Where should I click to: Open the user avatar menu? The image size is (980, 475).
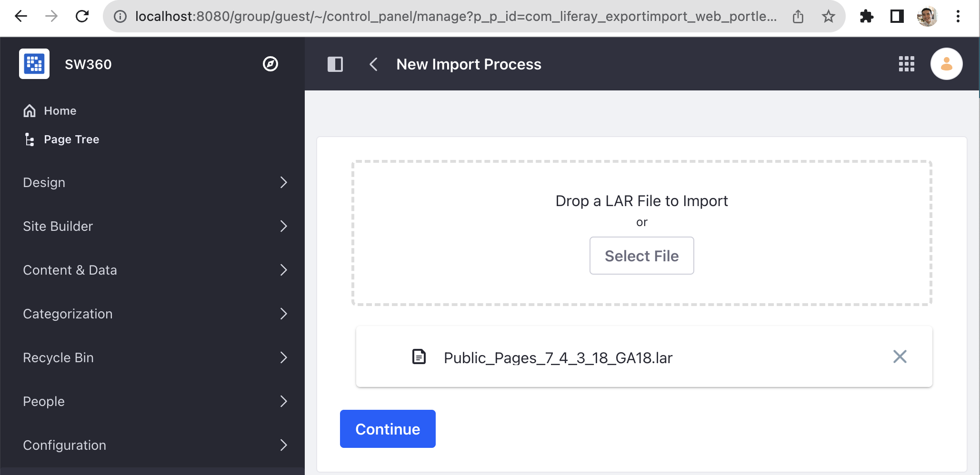pos(946,64)
